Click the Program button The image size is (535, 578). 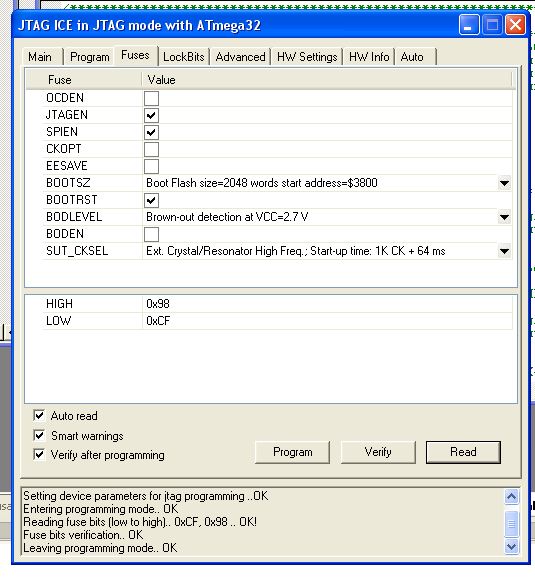coord(292,452)
